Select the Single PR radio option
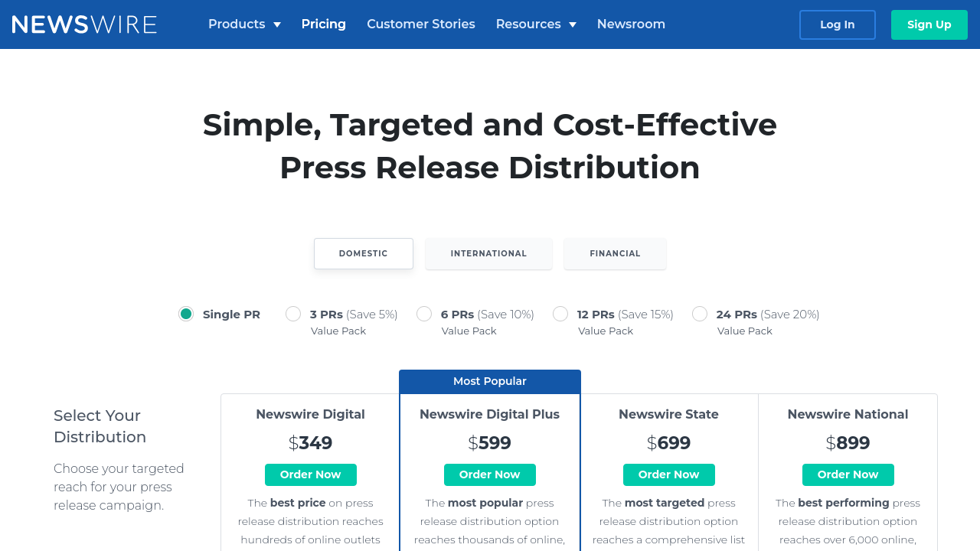The width and height of the screenshot is (980, 551). pos(186,314)
